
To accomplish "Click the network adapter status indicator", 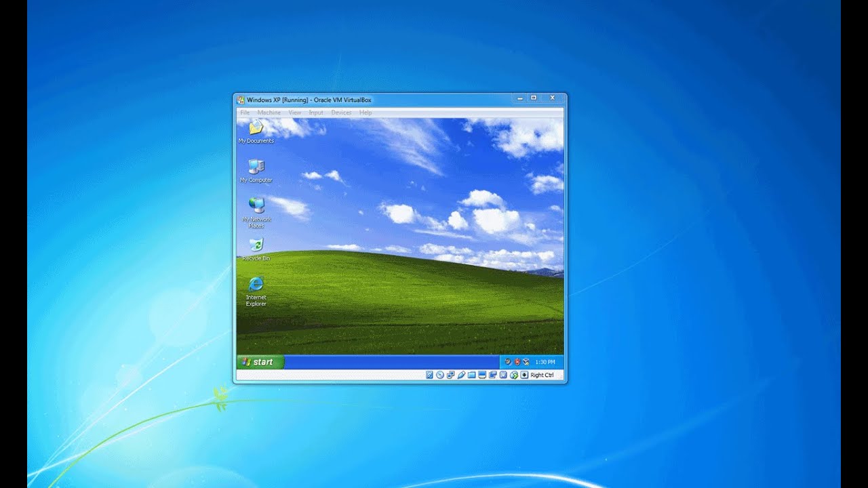I will 450,375.
